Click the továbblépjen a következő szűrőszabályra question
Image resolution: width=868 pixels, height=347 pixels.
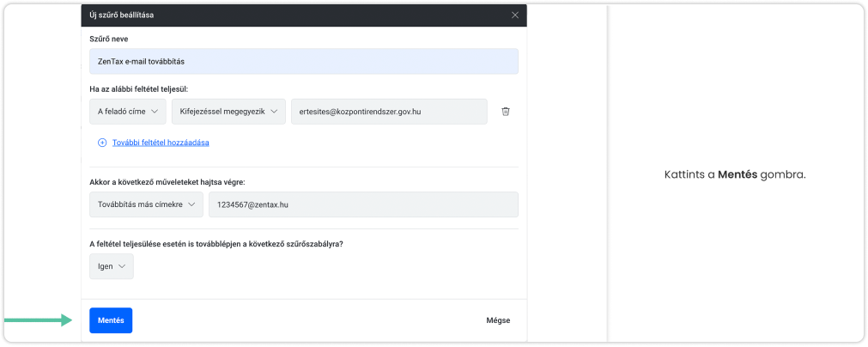[216, 244]
